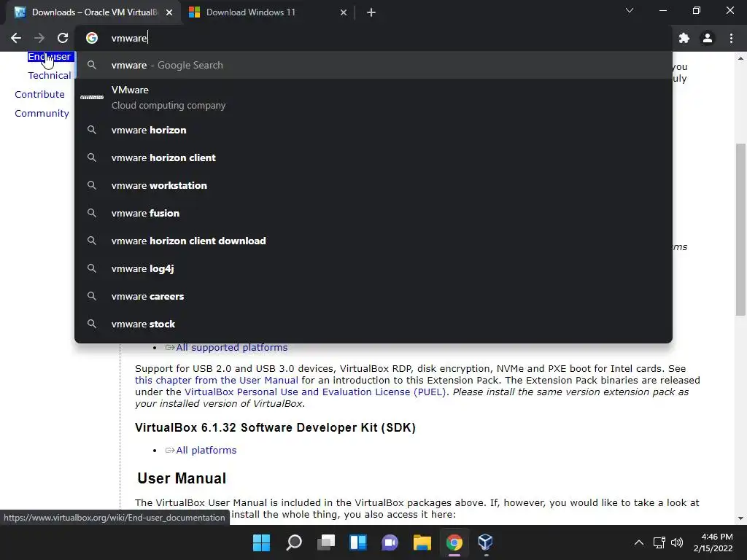Select 'vmware horizon client download' suggestion
Screen dimensions: 747x560
point(373,241)
